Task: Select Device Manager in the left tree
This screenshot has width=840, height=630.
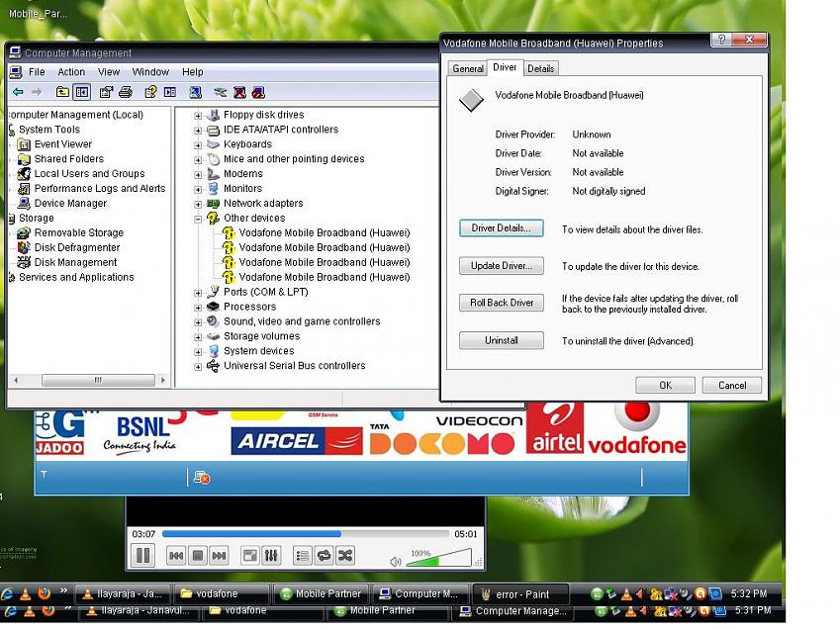Action: pyautogui.click(x=70, y=204)
